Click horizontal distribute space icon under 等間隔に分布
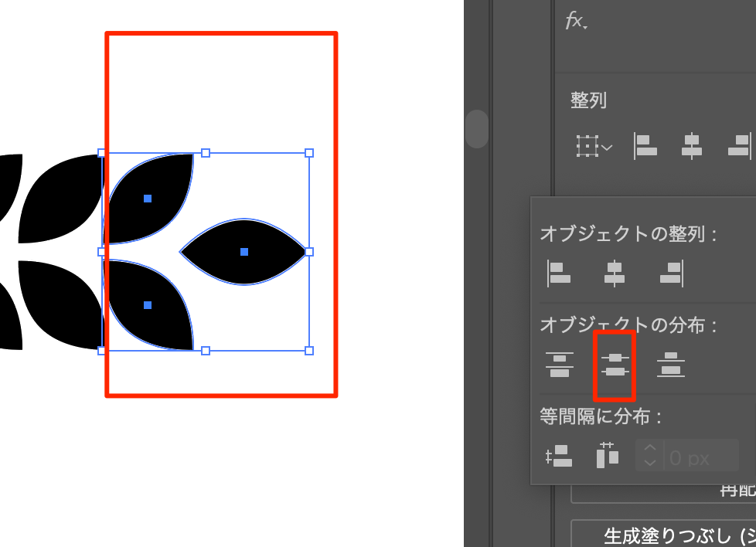 (x=608, y=456)
